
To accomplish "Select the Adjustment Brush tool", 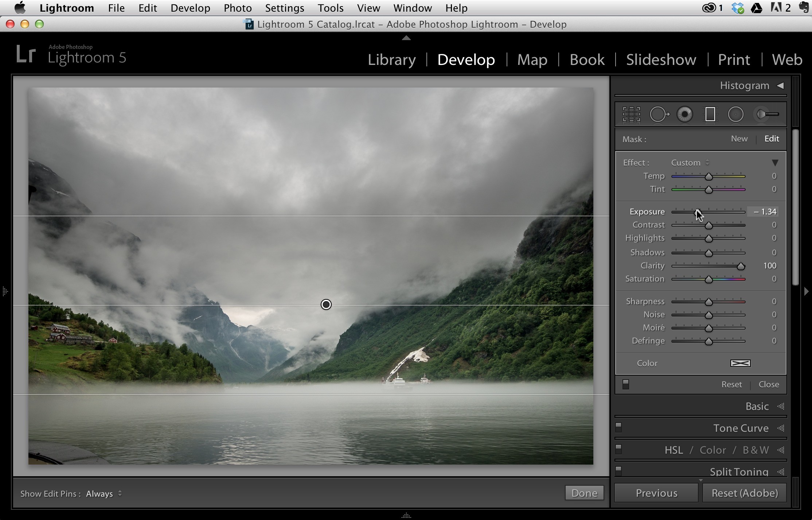I will [767, 115].
